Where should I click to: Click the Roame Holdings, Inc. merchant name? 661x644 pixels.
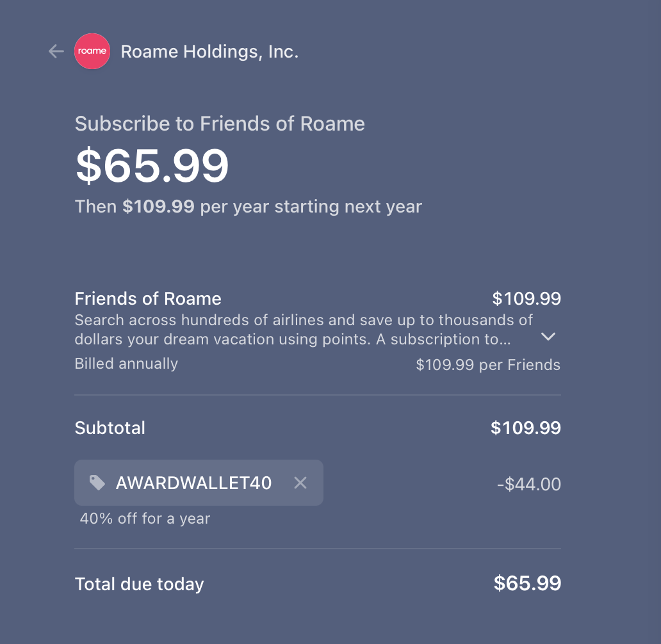pos(209,51)
